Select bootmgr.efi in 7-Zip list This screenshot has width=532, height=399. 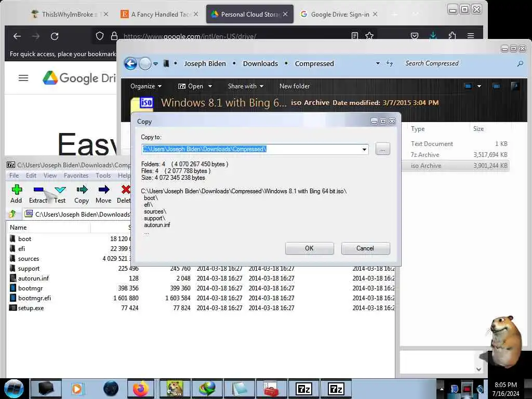34,298
